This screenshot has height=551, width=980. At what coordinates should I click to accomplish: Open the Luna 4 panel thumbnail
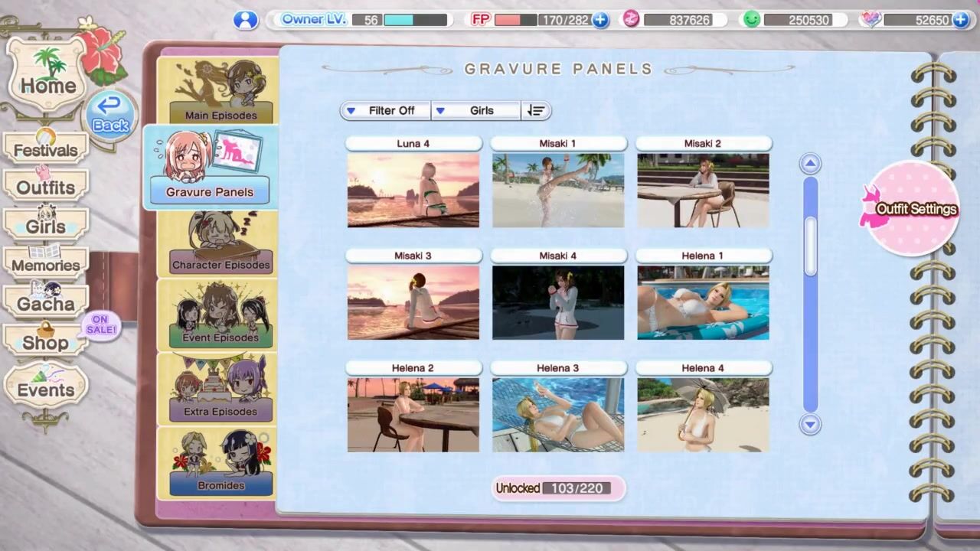(x=413, y=190)
